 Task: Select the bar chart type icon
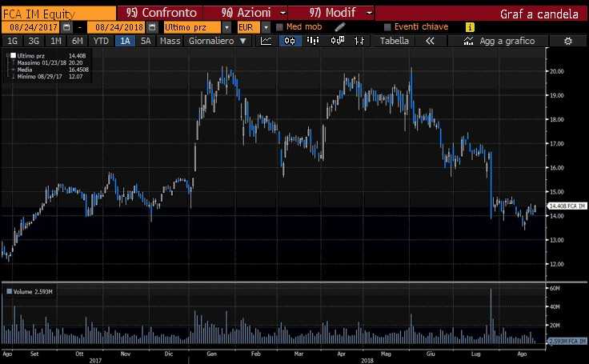313,41
